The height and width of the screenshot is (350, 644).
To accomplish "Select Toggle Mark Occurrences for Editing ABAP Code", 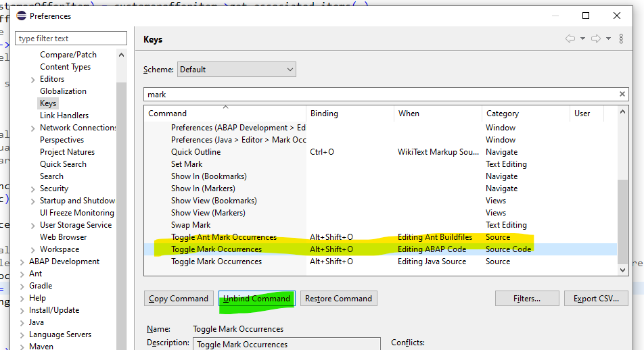I will (380, 249).
